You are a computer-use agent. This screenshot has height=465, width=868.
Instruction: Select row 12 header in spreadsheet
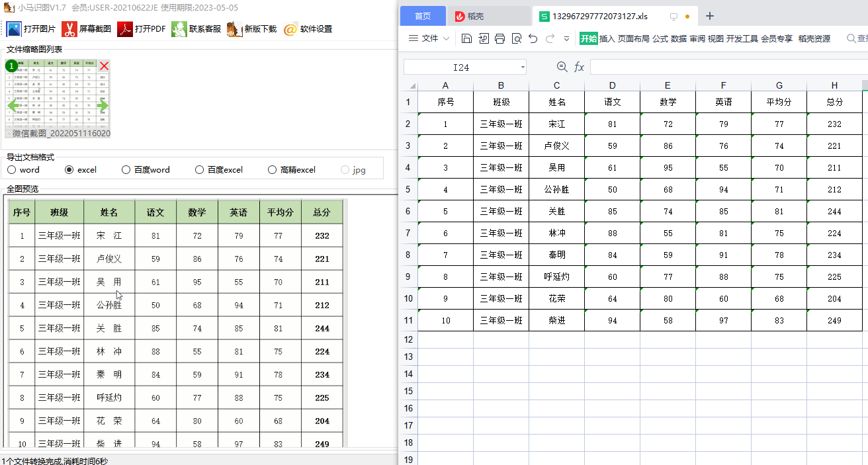coord(409,339)
